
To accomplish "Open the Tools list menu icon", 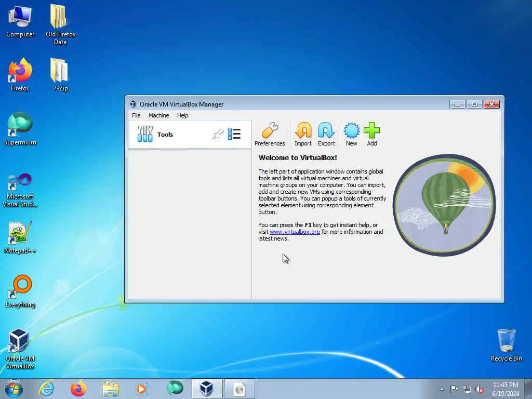I will pos(234,134).
